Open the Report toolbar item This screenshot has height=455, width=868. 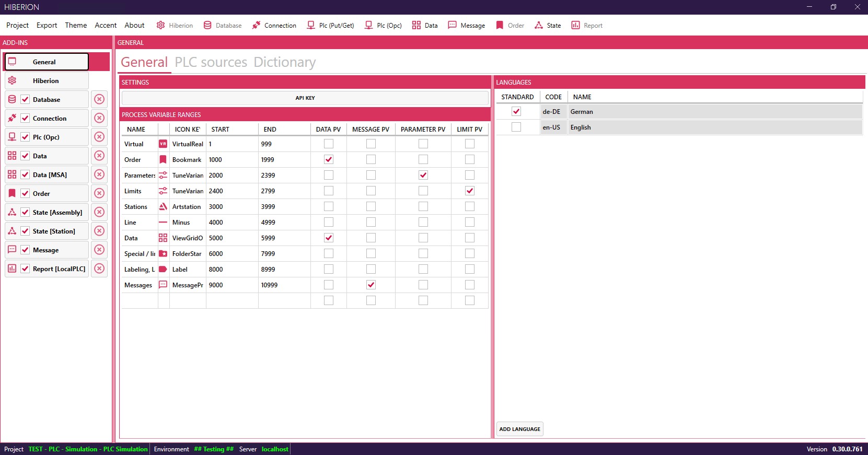(x=587, y=25)
